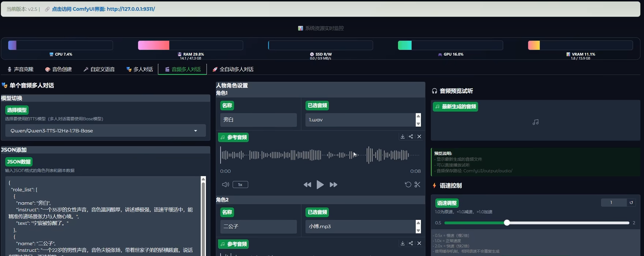
Task: Switch to the 声音克隆 tab
Action: coord(21,69)
